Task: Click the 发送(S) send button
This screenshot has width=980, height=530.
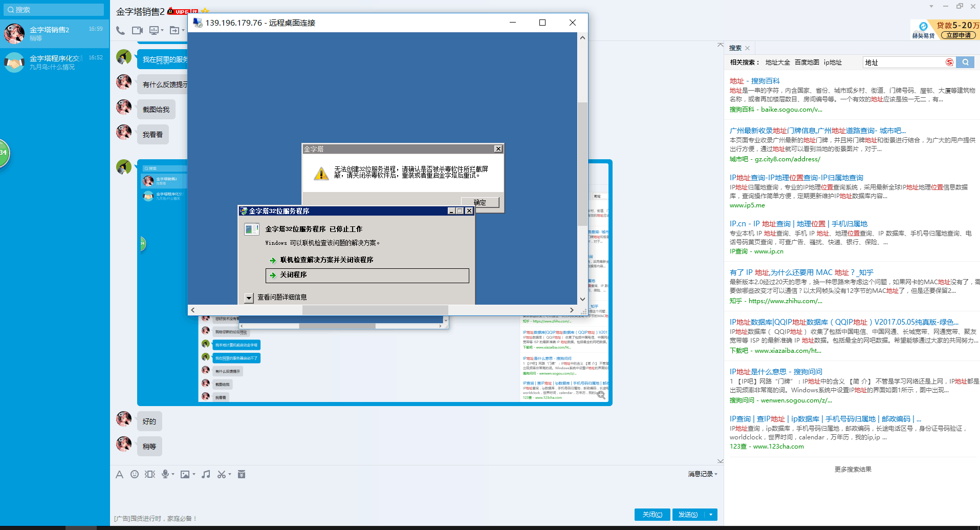Action: [688, 515]
